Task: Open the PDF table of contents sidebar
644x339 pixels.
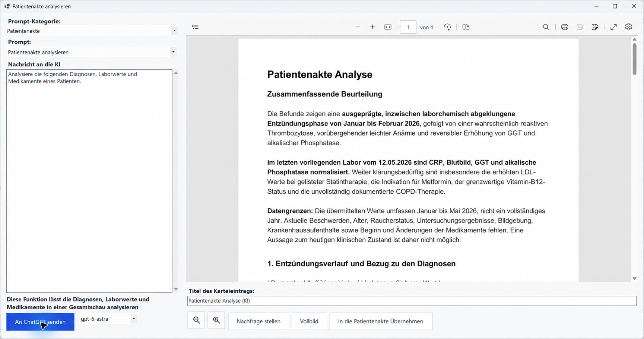Action: tap(195, 27)
